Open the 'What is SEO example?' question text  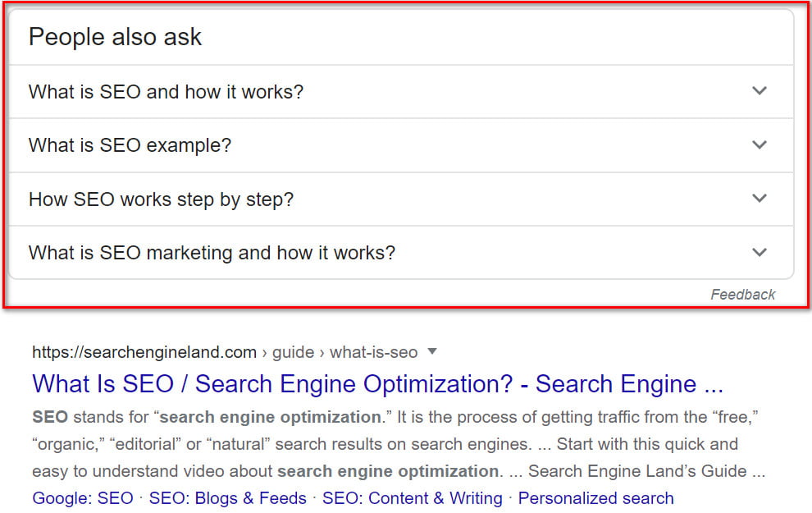tap(130, 145)
